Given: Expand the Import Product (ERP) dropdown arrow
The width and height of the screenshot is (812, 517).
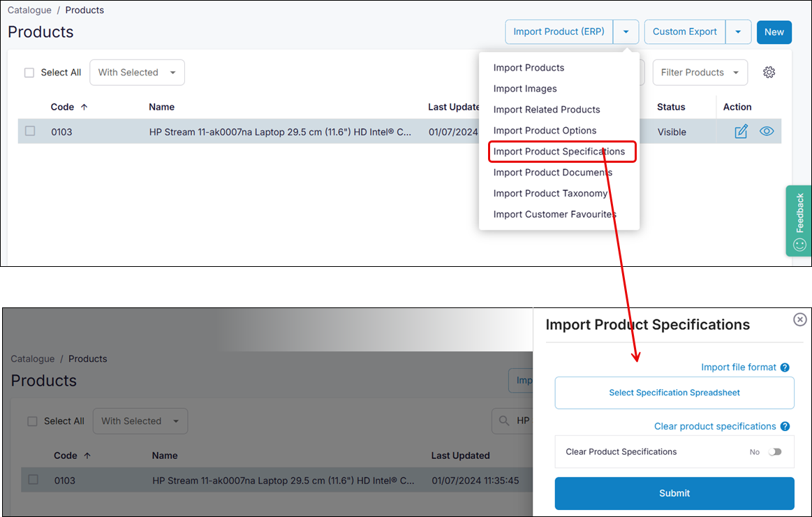Looking at the screenshot, I should (x=626, y=31).
